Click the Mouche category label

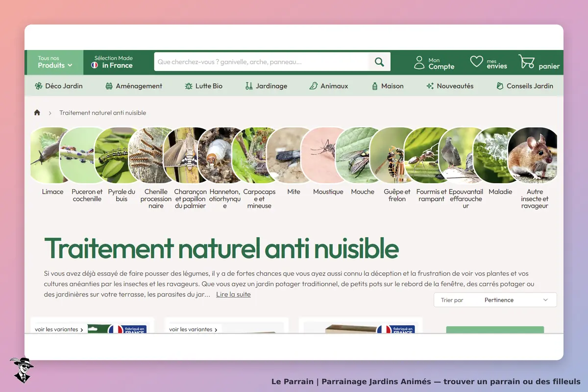[363, 192]
